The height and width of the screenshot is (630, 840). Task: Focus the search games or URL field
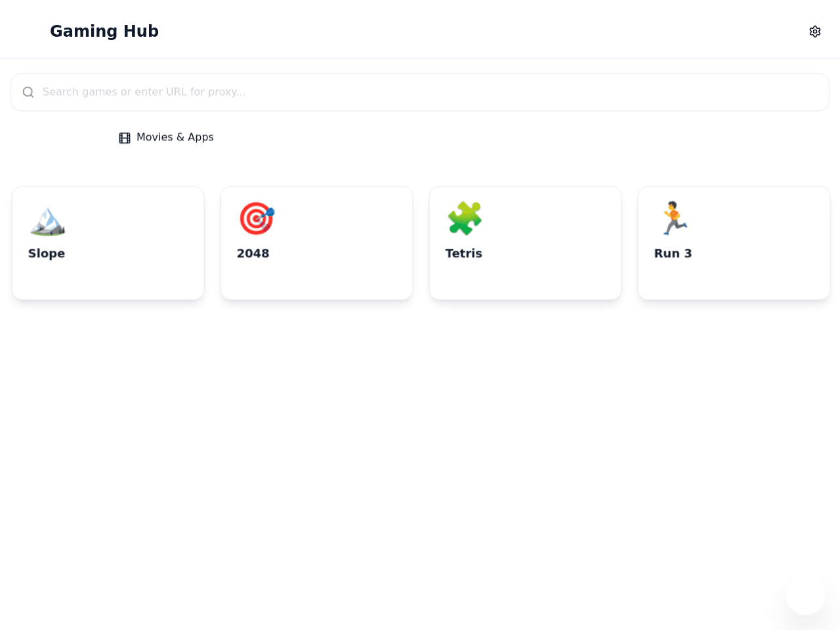[x=420, y=92]
